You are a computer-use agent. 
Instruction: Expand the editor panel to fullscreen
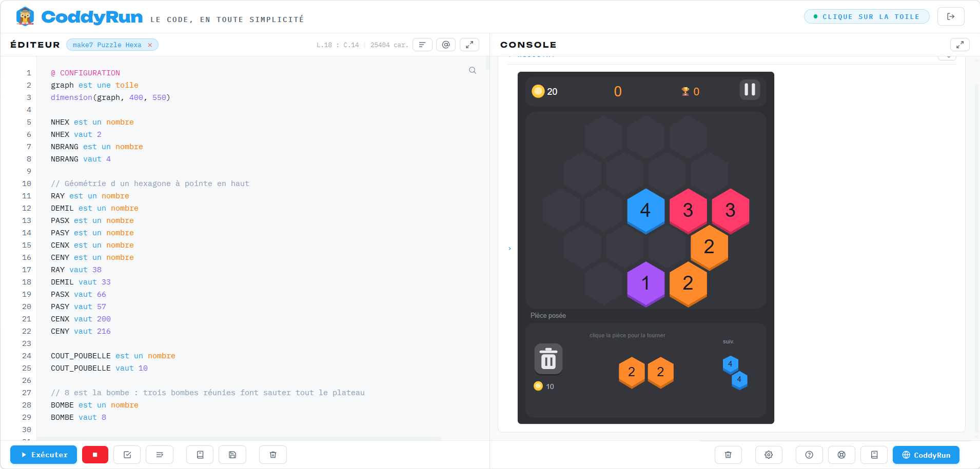(469, 45)
